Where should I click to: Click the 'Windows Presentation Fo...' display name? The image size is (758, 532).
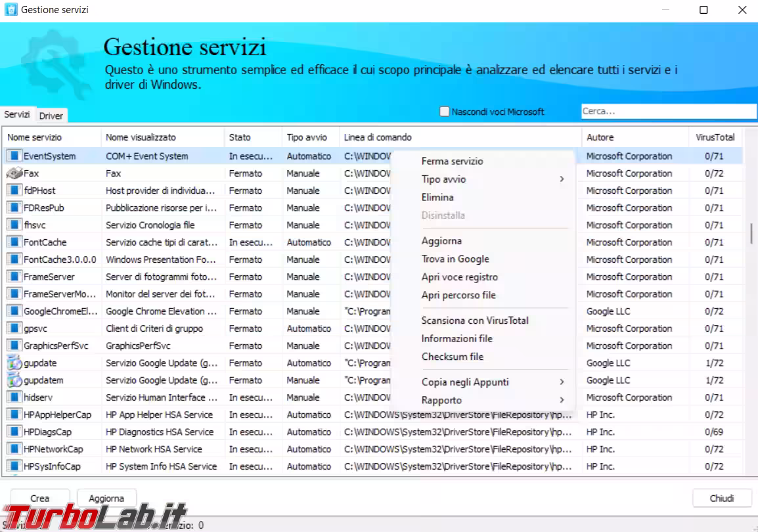coord(160,259)
